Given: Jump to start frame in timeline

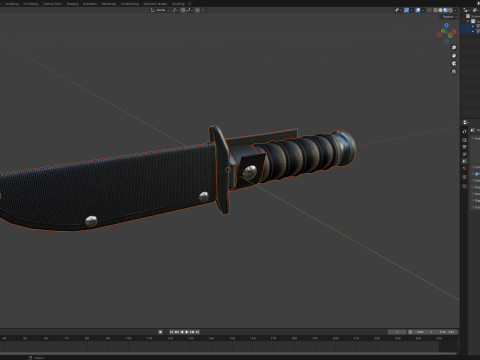Looking at the screenshot, I should pos(172,332).
